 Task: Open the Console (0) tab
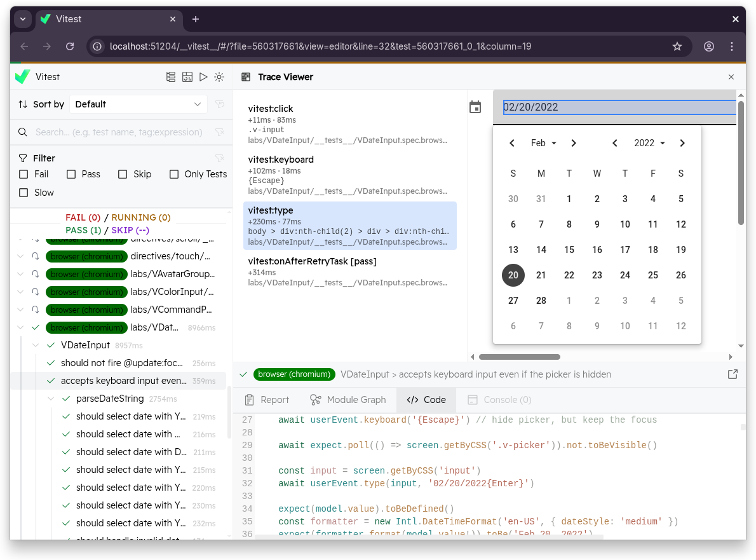click(499, 400)
